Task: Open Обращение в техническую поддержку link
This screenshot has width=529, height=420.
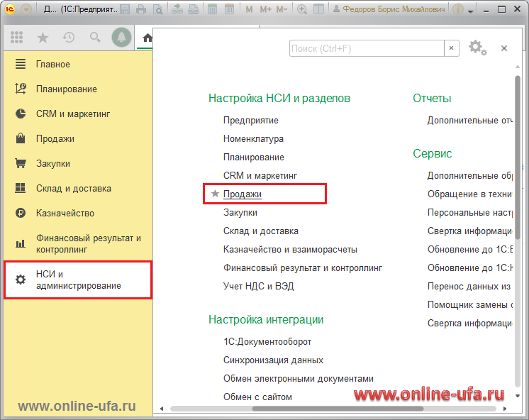Action: click(x=470, y=194)
